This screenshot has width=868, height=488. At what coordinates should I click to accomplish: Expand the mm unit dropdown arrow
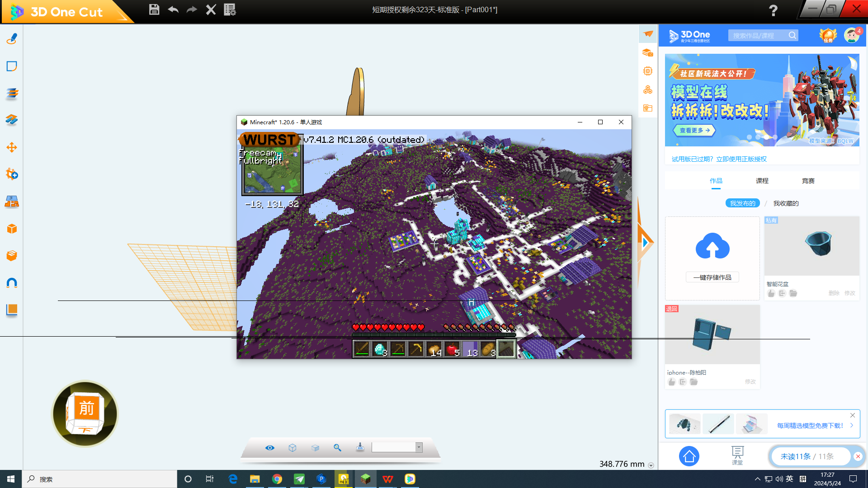coord(651,465)
